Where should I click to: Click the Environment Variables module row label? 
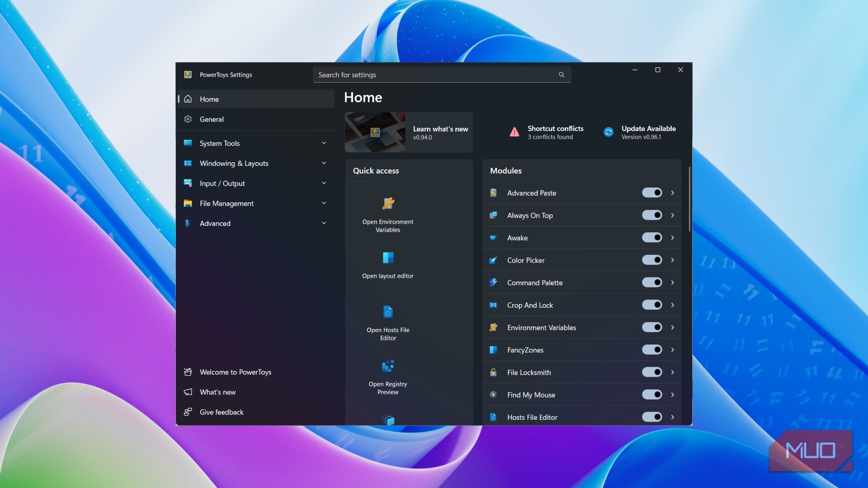click(541, 328)
